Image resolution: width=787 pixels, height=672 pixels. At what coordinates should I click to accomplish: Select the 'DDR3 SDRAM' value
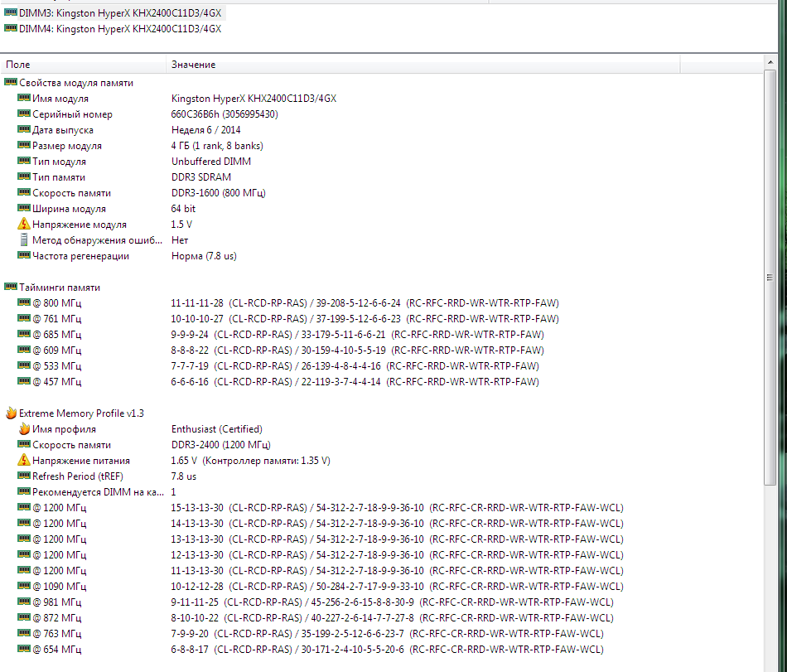(x=200, y=177)
